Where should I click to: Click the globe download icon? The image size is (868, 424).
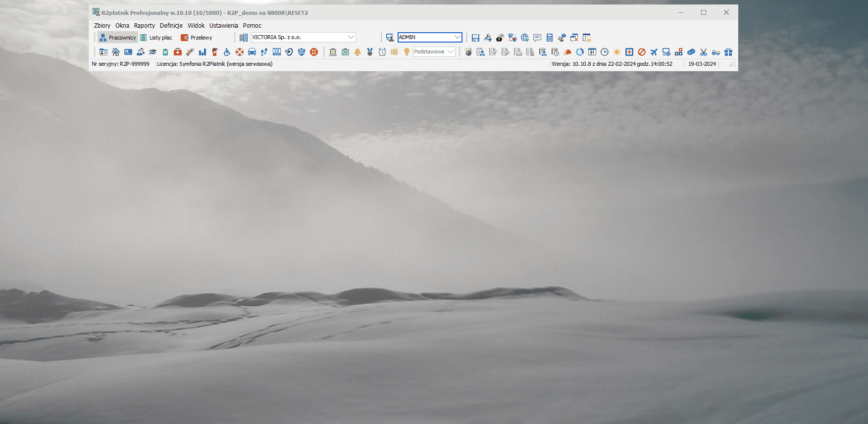tap(525, 38)
